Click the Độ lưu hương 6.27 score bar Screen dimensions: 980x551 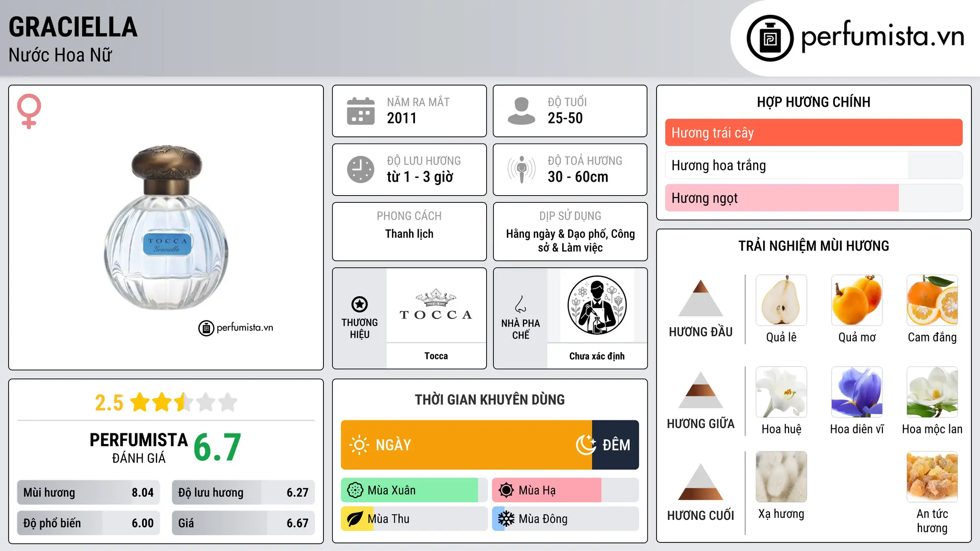243,492
